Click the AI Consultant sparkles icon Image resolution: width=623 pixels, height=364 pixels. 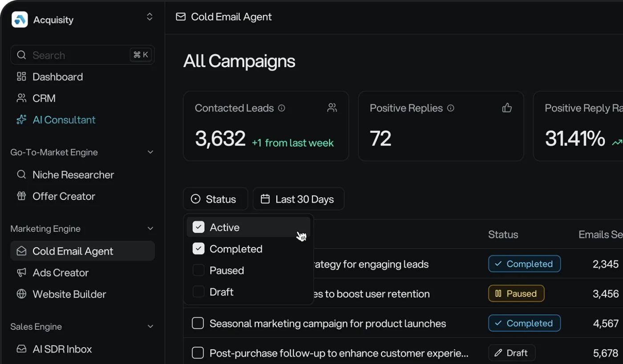pyautogui.click(x=21, y=119)
